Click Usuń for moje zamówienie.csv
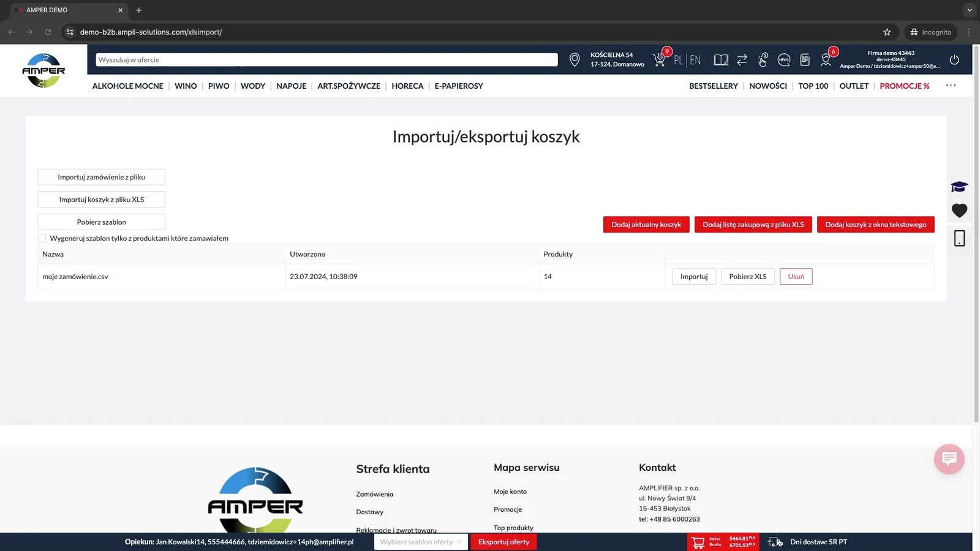Screen dimensions: 980x551 (x=796, y=277)
